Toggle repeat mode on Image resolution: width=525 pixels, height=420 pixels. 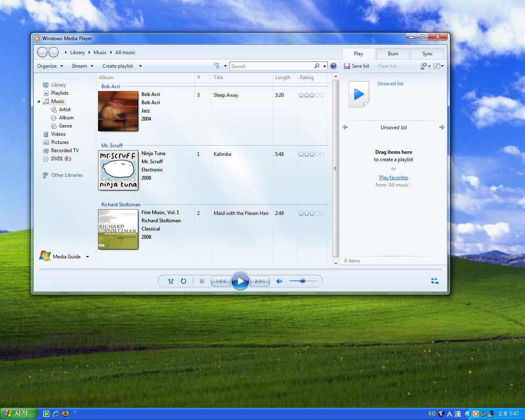pyautogui.click(x=184, y=281)
